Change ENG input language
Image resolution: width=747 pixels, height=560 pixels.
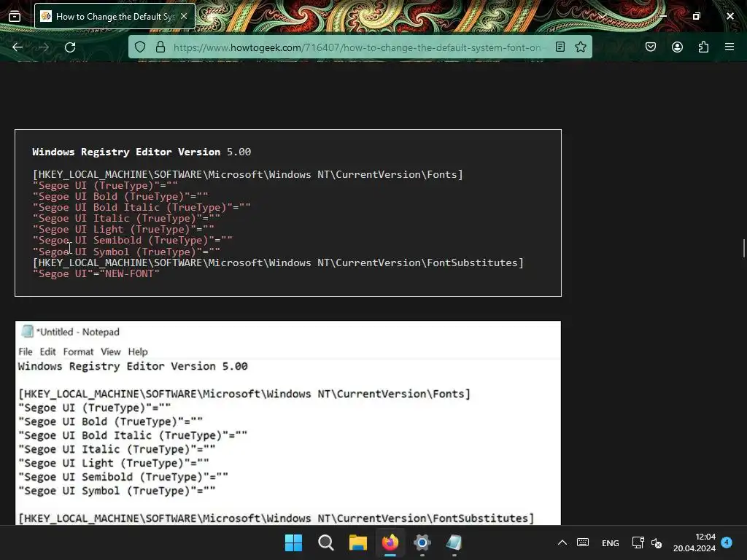[611, 542]
